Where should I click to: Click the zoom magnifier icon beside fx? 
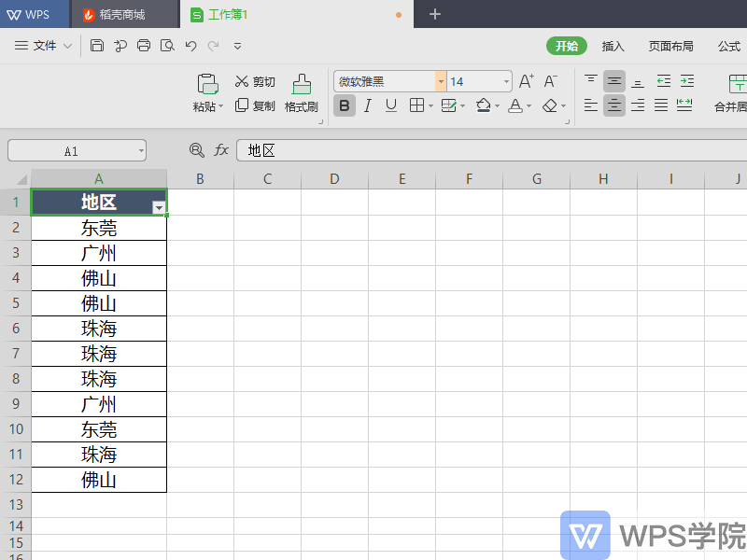196,150
